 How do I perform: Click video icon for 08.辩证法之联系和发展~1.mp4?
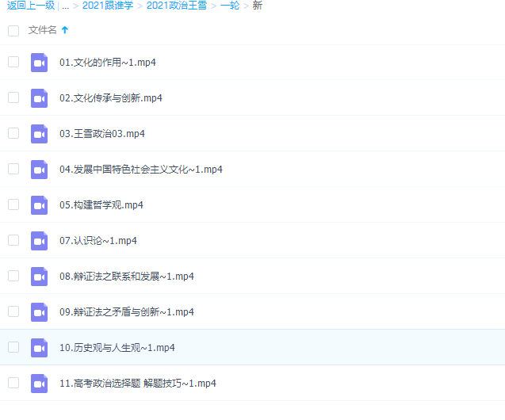(39, 277)
